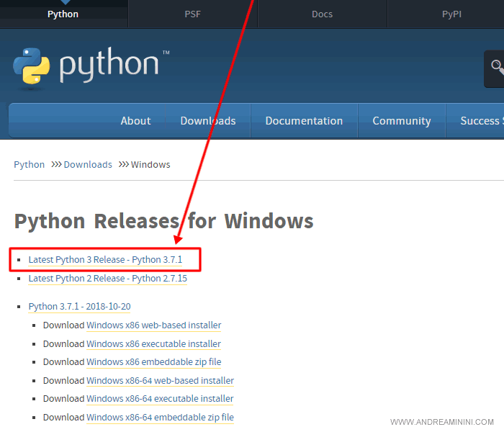Open Latest Python 3 Release - Python 3.7.1

pos(105,260)
